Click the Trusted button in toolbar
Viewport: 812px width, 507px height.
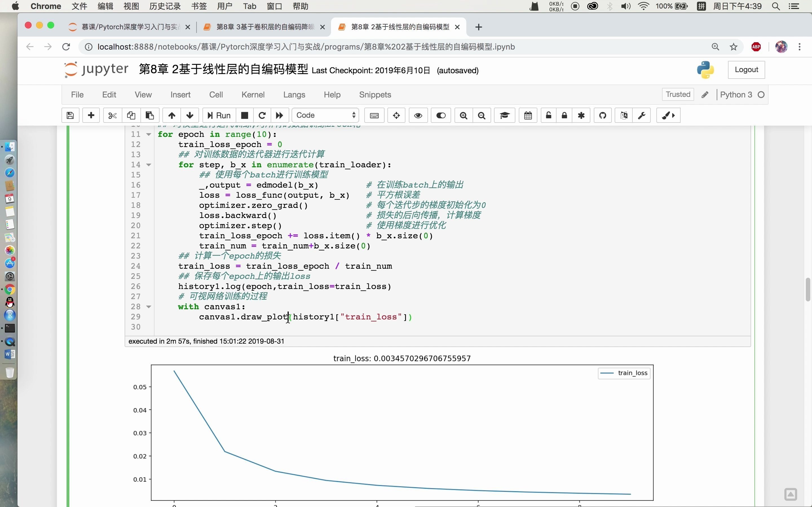(677, 94)
